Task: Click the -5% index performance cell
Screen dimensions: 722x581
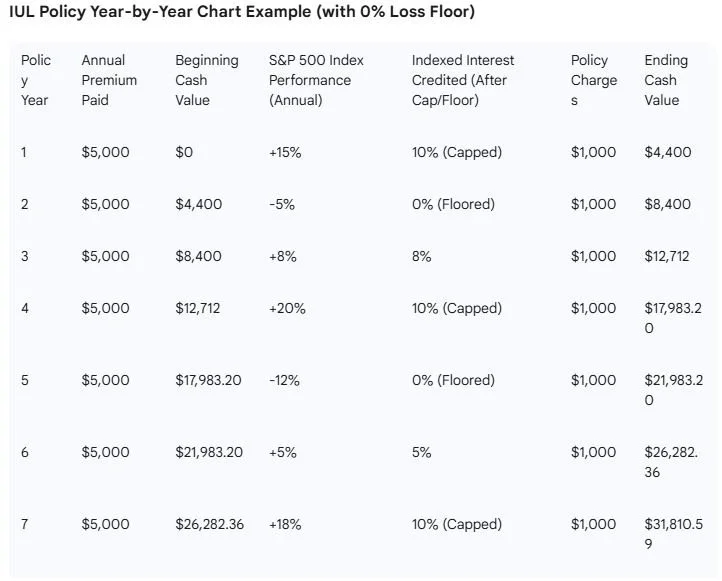Action: pyautogui.click(x=282, y=204)
